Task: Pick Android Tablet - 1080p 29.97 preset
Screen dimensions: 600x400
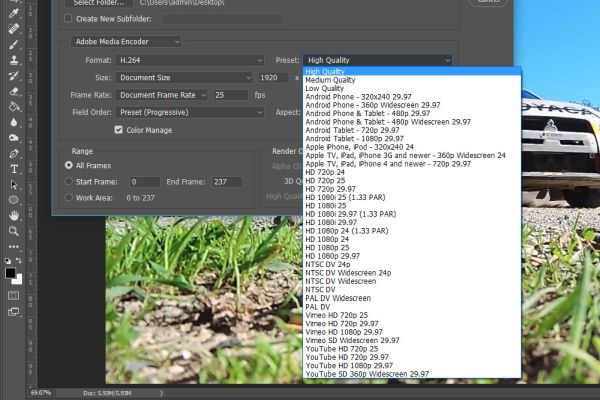Action: tap(412, 139)
